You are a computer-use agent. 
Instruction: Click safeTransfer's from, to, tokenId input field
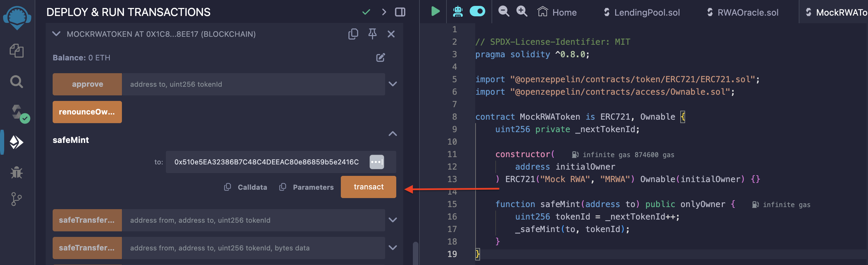pos(254,220)
